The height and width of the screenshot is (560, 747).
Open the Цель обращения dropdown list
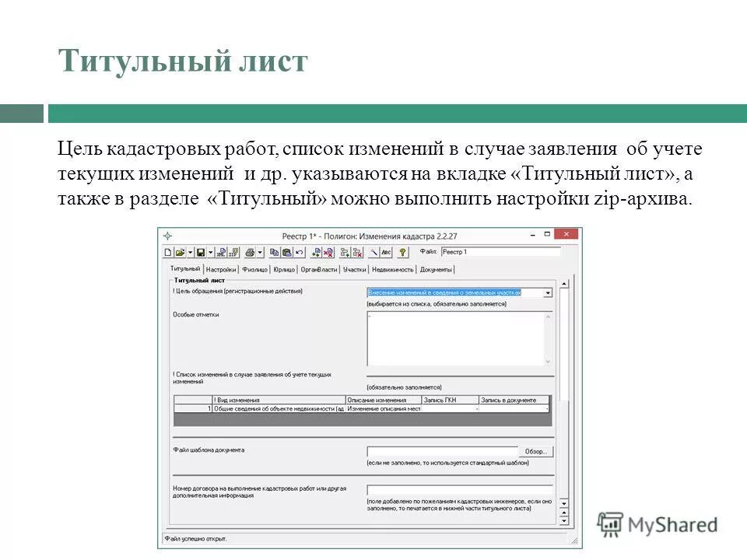coord(547,292)
